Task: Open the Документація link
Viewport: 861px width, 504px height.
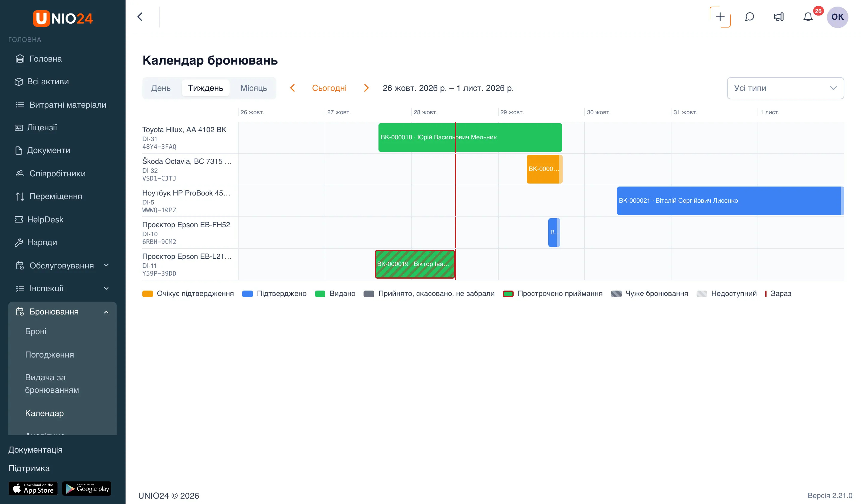Action: coord(36,450)
